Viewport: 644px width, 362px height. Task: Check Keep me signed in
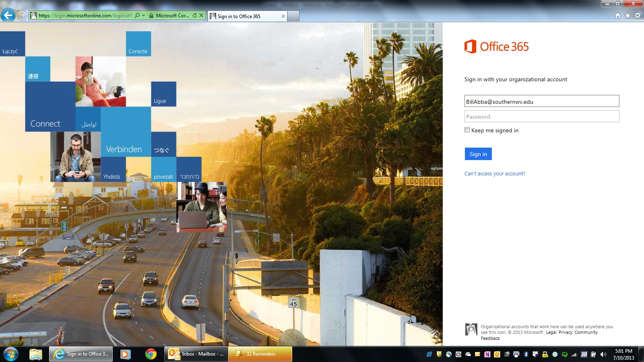(x=467, y=130)
